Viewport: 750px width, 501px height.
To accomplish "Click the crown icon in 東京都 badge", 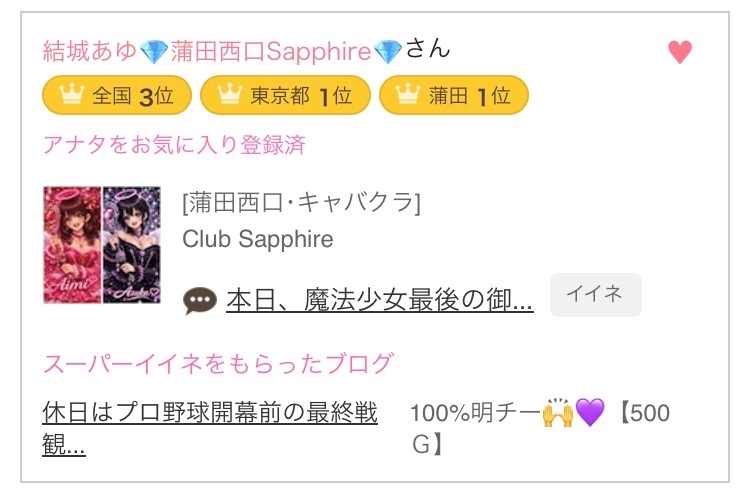I will pyautogui.click(x=229, y=96).
